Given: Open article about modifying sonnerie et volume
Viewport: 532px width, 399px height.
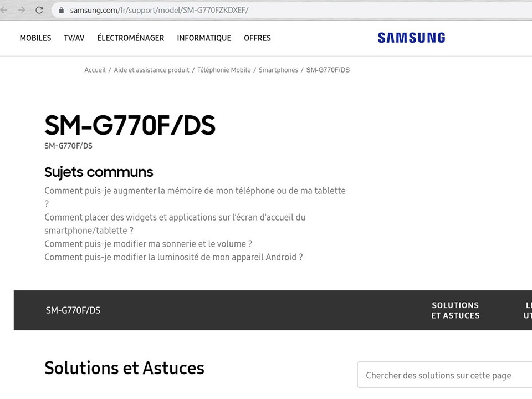Looking at the screenshot, I should pos(149,244).
